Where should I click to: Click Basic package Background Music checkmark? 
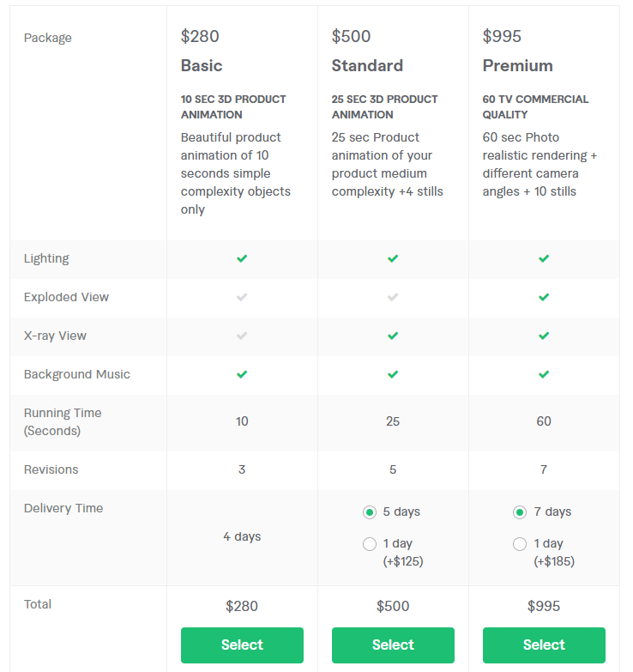[x=242, y=374]
